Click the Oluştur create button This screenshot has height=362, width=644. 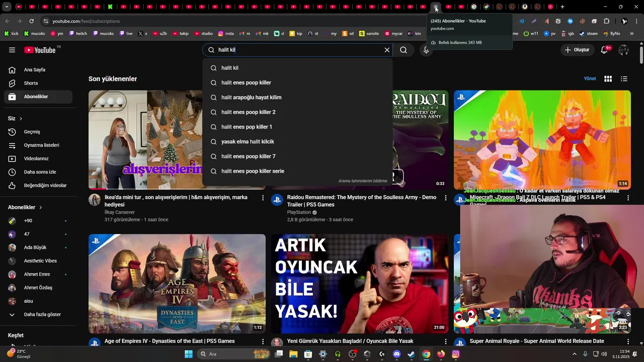coord(577,50)
